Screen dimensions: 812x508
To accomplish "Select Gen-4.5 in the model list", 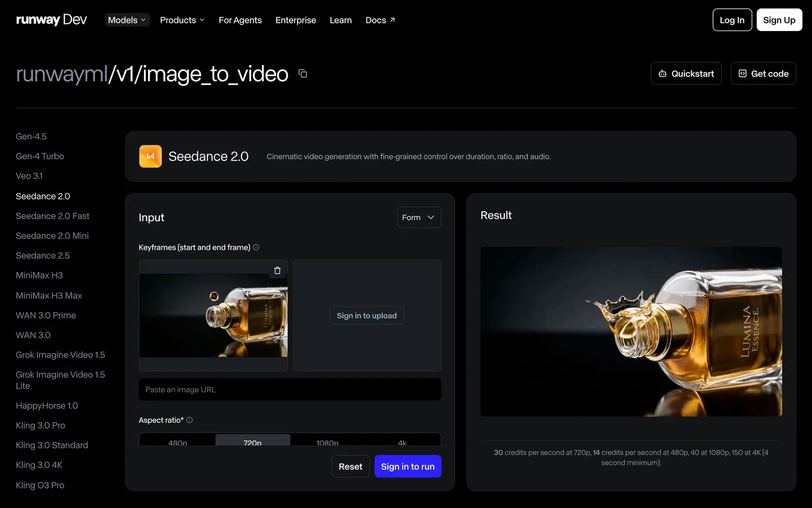I will point(31,136).
